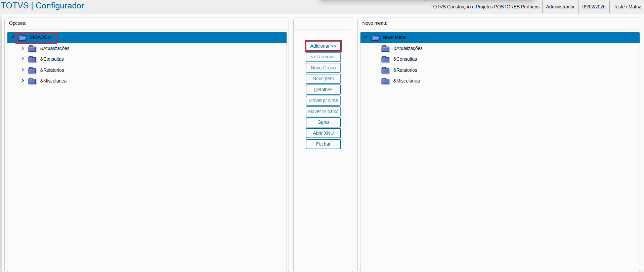
Task: Click the Novo Item button
Action: 323,79
